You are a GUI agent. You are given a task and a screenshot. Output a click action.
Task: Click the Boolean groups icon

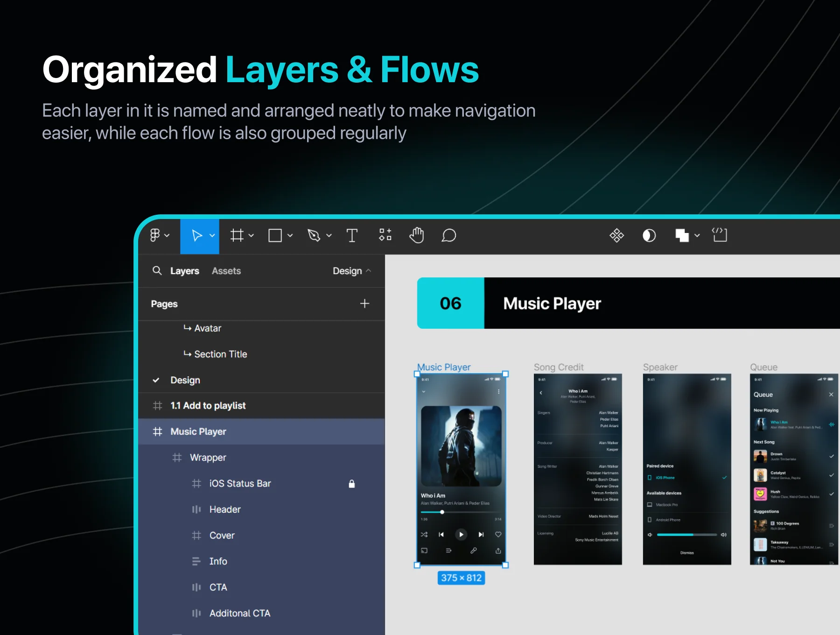(x=682, y=235)
